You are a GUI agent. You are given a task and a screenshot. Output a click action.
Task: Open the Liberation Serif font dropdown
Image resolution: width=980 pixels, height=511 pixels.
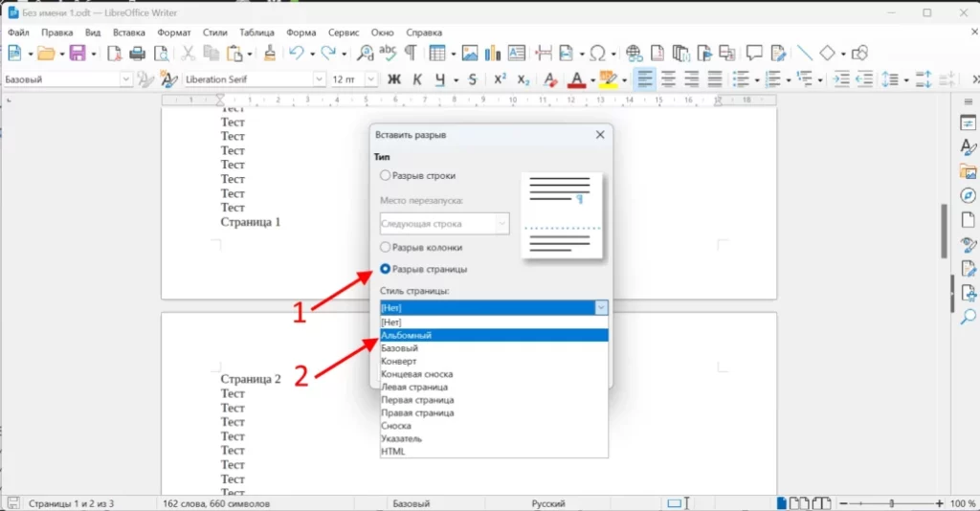click(x=319, y=79)
